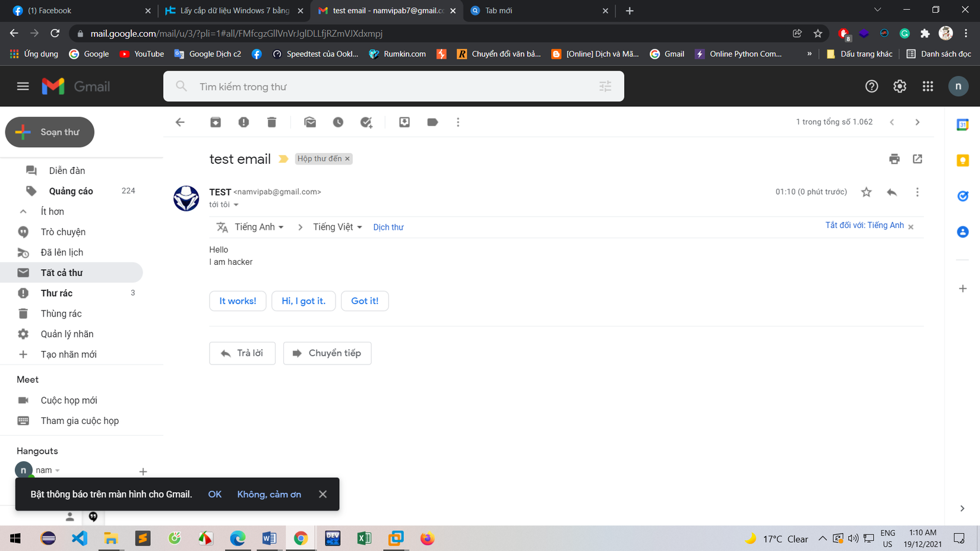
Task: Click OK to enable Gmail desktop notifications
Action: point(214,494)
